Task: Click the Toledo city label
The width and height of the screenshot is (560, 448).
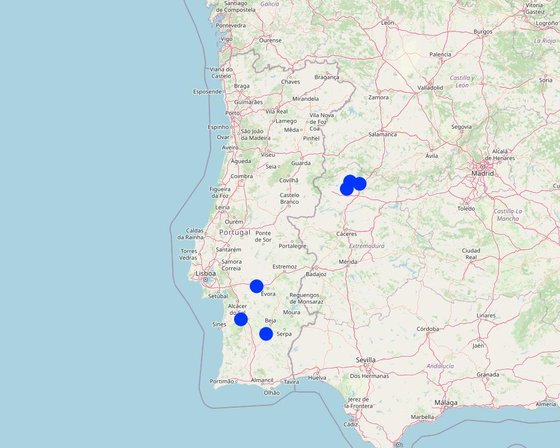Action: (x=466, y=208)
